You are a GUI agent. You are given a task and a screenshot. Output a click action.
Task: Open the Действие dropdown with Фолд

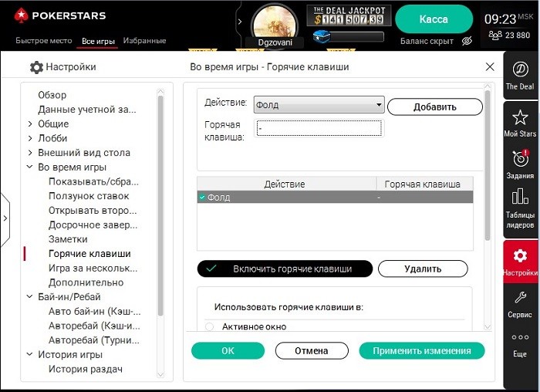point(319,105)
